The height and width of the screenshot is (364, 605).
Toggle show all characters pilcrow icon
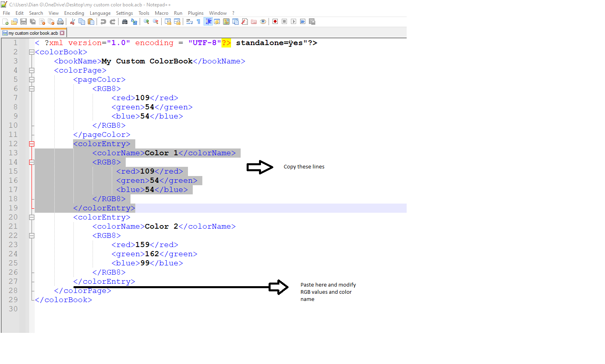pyautogui.click(x=199, y=22)
